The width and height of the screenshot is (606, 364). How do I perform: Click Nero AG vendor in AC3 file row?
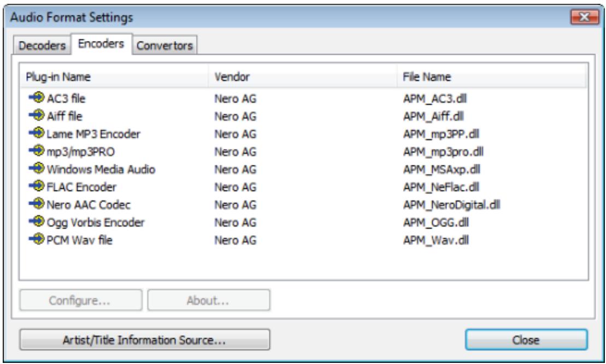(236, 99)
